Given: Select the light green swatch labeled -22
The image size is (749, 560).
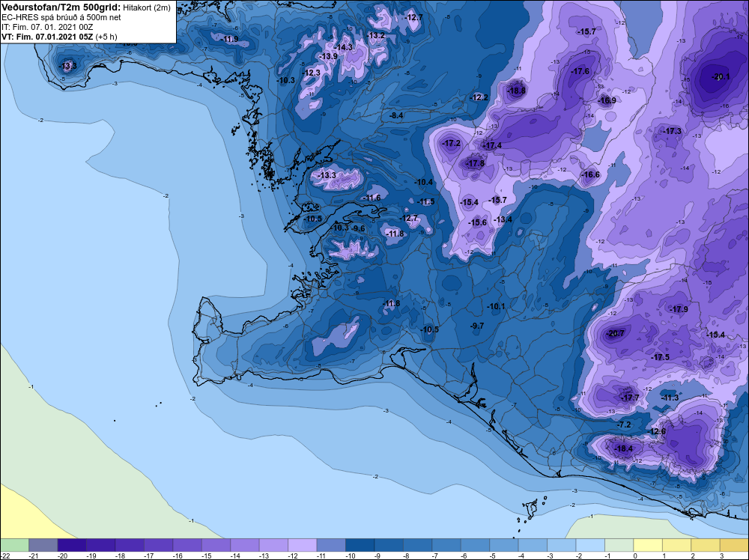Looking at the screenshot, I should 14,545.
